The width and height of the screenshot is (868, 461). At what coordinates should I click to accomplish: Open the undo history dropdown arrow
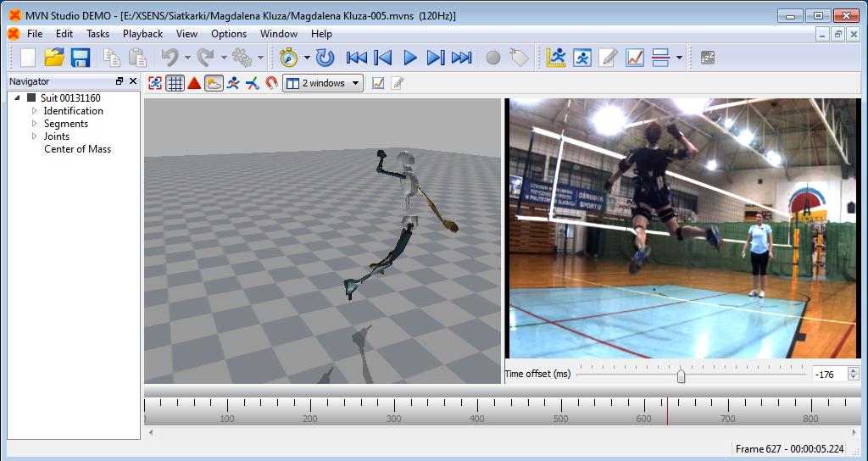pos(187,58)
